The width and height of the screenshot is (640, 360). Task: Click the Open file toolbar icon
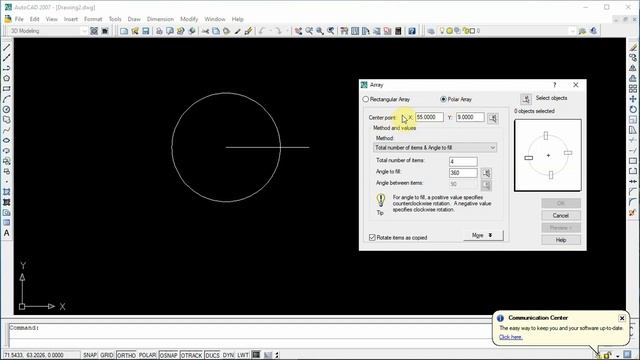[135, 31]
